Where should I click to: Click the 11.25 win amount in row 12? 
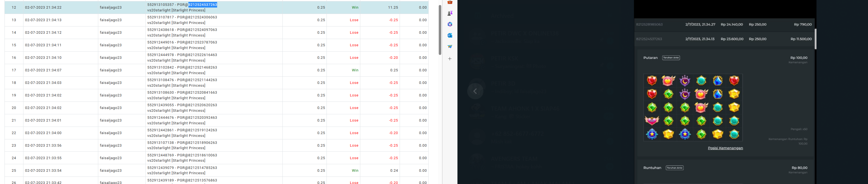coord(393,8)
